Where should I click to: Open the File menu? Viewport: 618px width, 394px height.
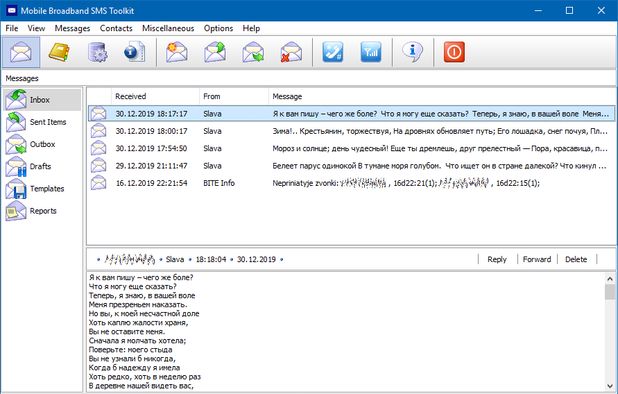pyautogui.click(x=12, y=28)
